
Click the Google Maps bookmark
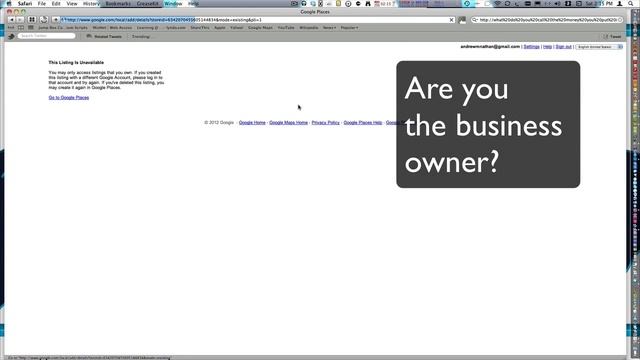click(260, 28)
